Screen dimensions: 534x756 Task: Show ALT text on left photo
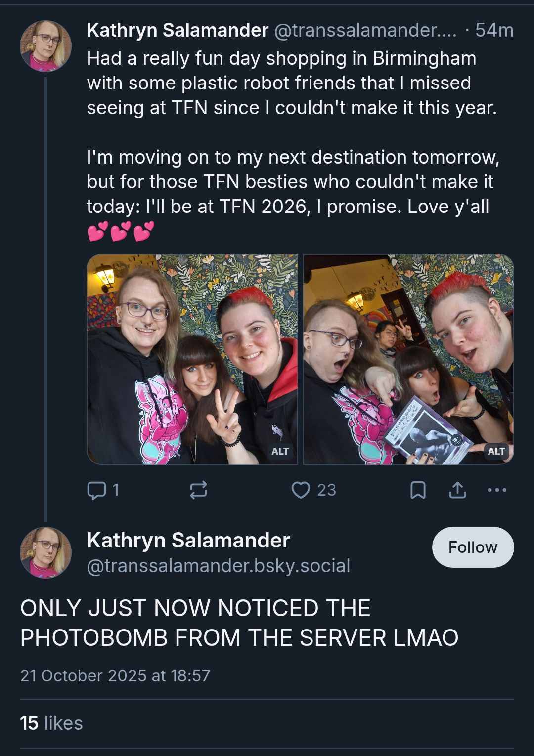(280, 451)
